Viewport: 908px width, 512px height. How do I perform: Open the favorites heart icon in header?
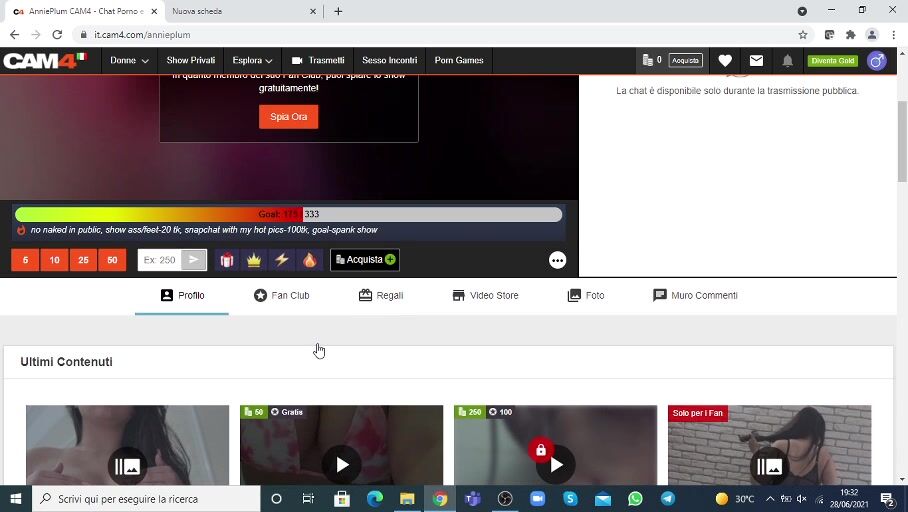(x=725, y=61)
